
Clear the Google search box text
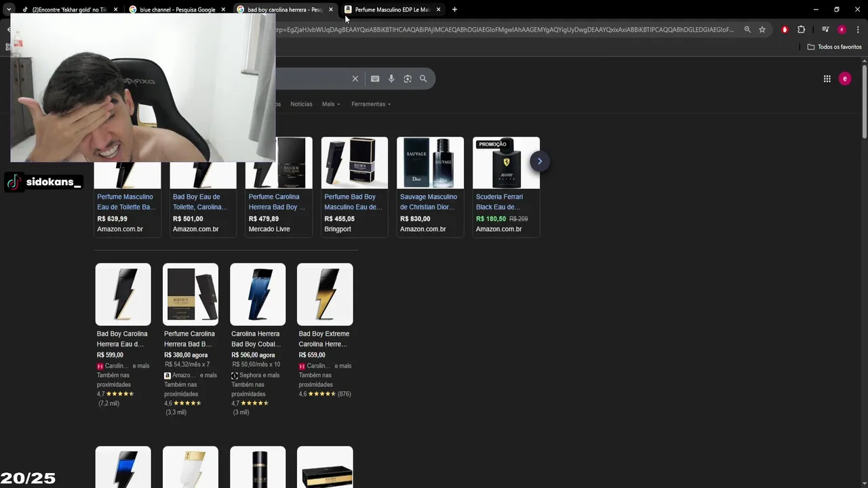pyautogui.click(x=355, y=79)
